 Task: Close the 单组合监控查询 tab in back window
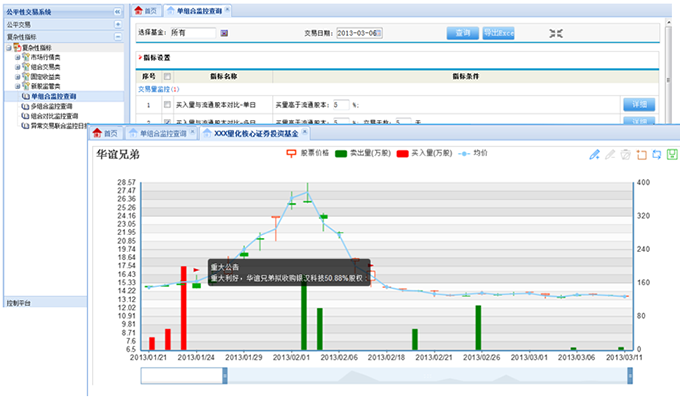click(227, 9)
